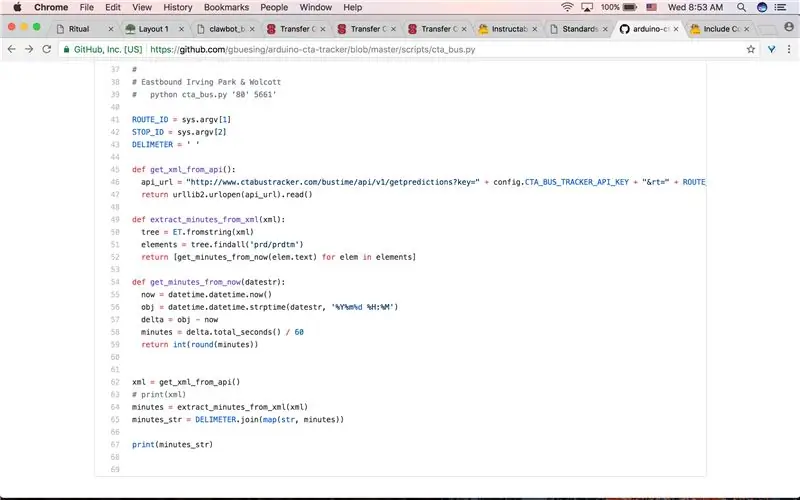The width and height of the screenshot is (800, 500).
Task: Switch to the Instructab tab
Action: 509,29
